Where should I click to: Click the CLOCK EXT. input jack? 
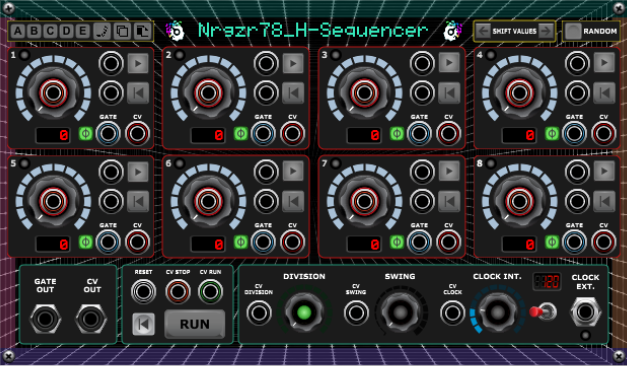[x=585, y=312]
